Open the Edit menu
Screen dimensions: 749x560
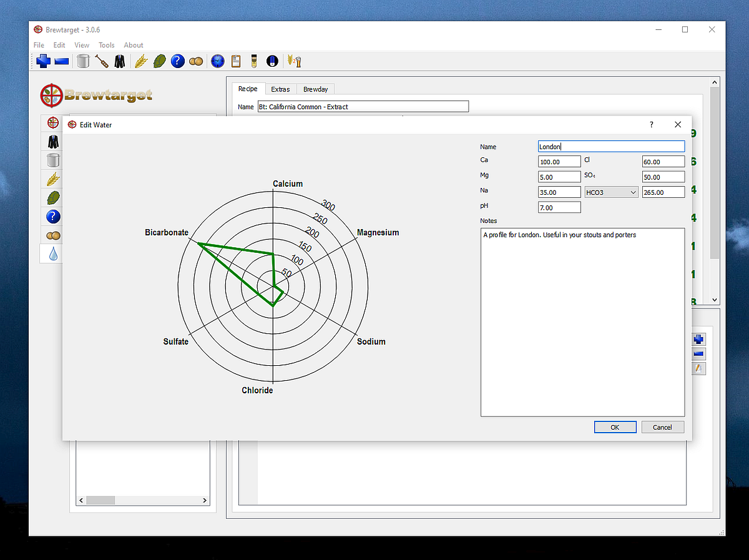point(59,45)
